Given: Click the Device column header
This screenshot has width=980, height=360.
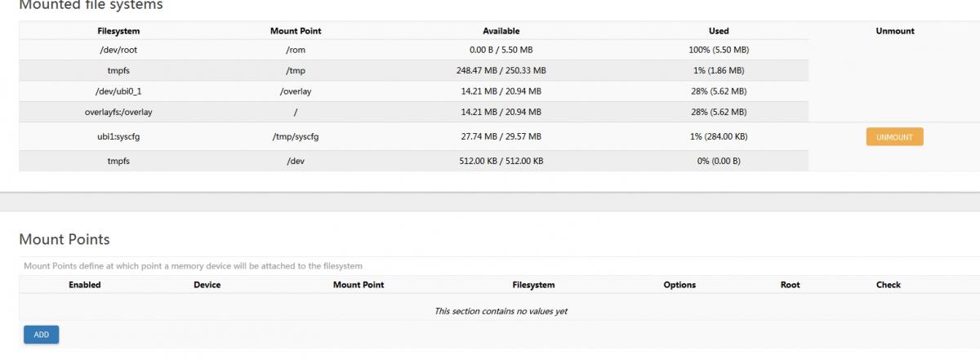Looking at the screenshot, I should click(207, 285).
